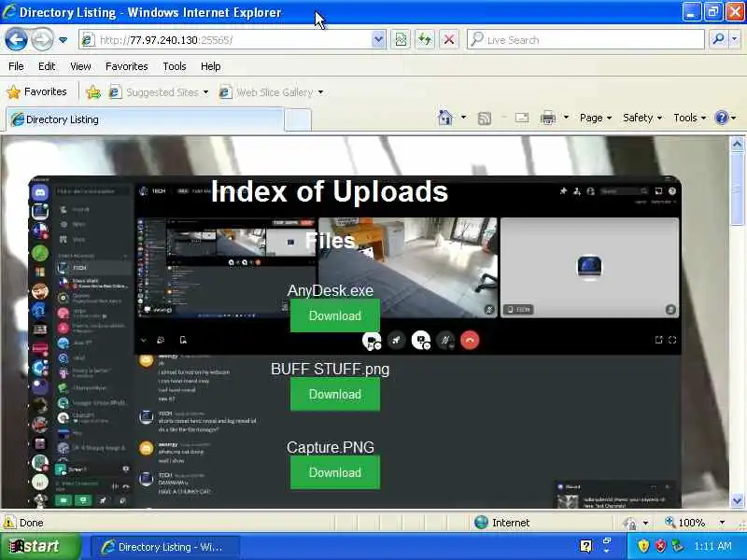Viewport: 747px width, 560px height.
Task: Open search provider options dropdown
Action: coord(735,39)
